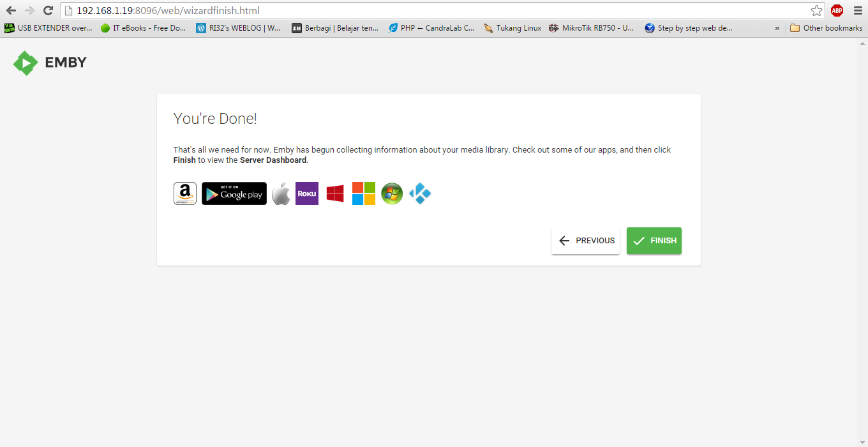Screen dimensions: 868x447
Task: Click the bold "Server Dashboard" text
Action: (x=273, y=160)
